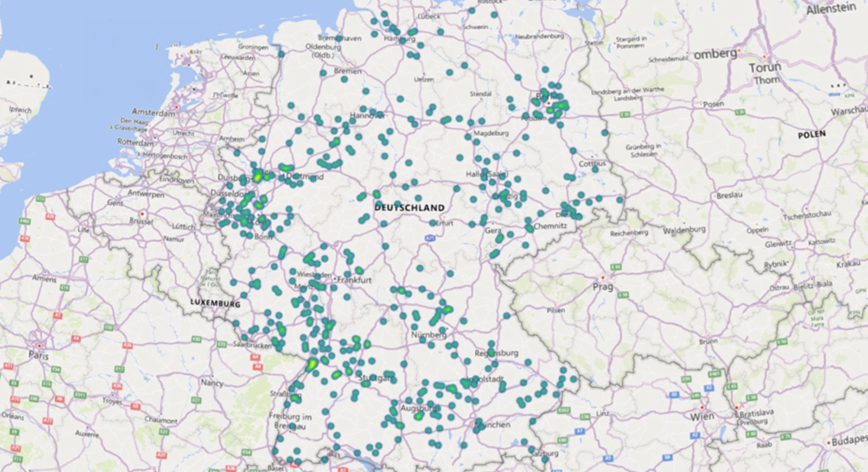
Task: Click the red dot marker at Brüssel
Action: [142, 214]
